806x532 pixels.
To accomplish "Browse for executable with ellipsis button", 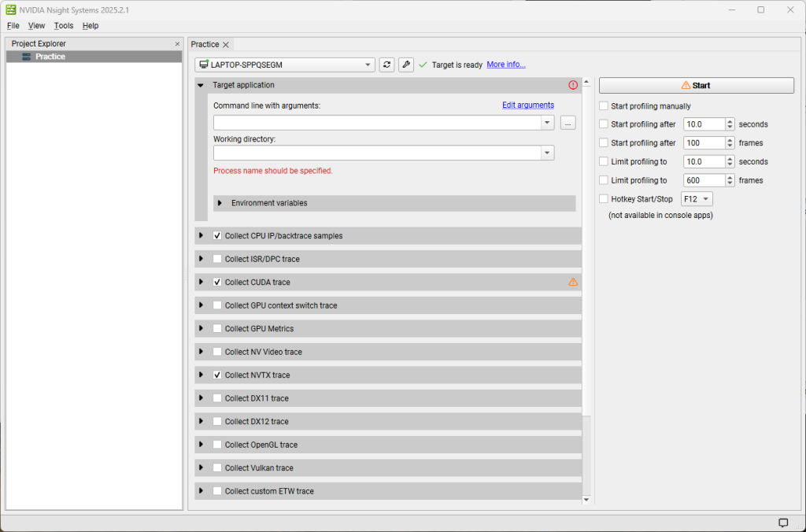I will (x=568, y=123).
